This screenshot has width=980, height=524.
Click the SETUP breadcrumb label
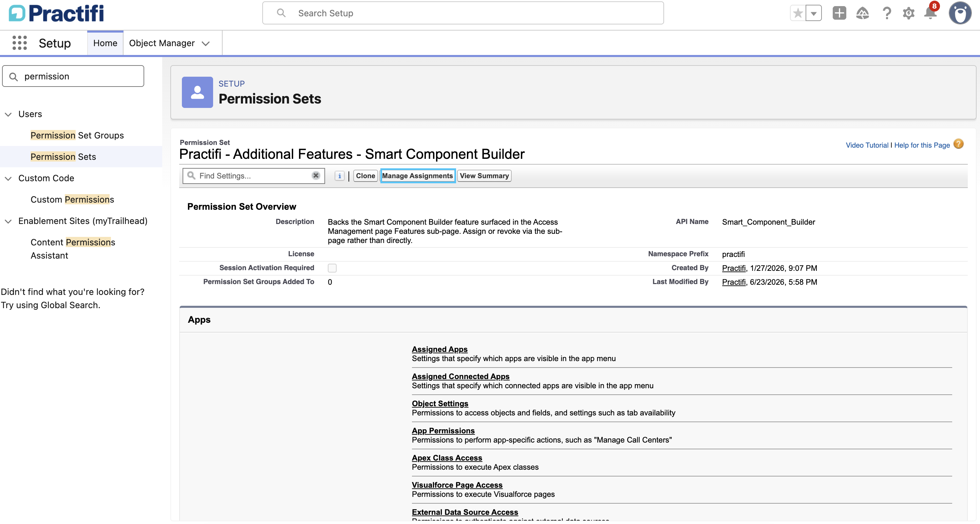[231, 84]
